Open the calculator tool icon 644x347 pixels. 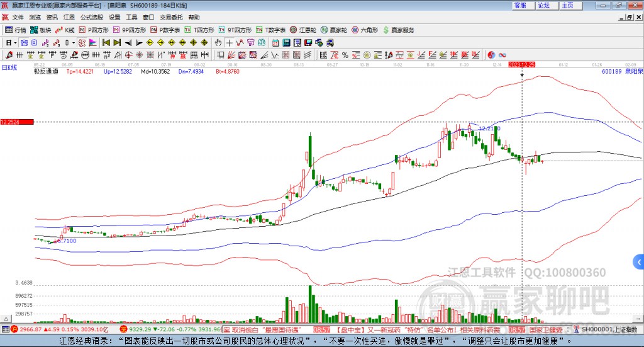[x=287, y=43]
